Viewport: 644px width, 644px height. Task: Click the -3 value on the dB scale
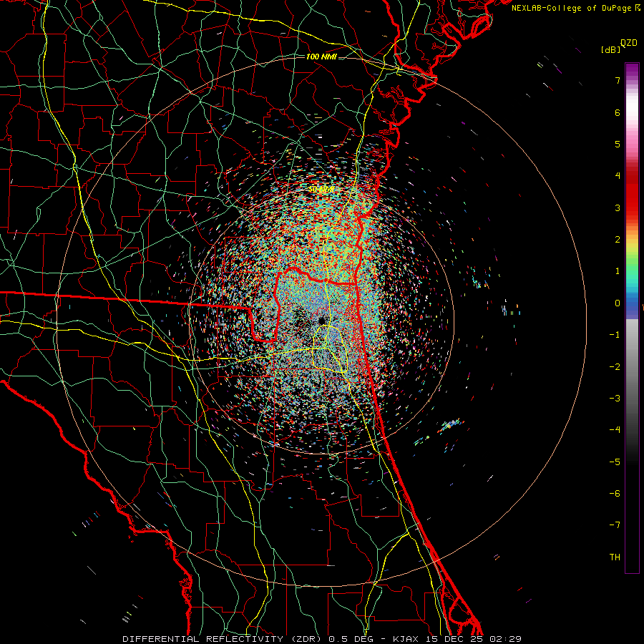(x=615, y=399)
